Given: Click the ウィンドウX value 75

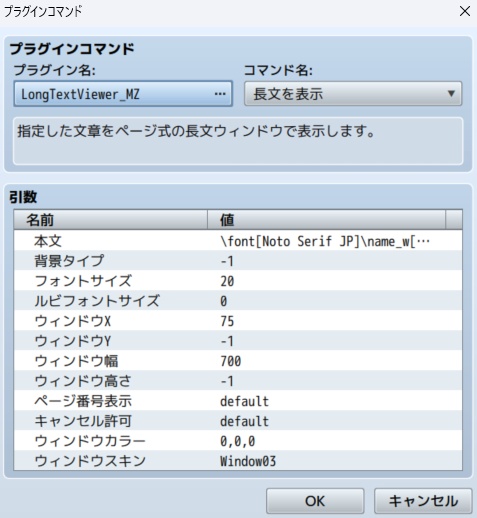Looking at the screenshot, I should coord(227,321).
